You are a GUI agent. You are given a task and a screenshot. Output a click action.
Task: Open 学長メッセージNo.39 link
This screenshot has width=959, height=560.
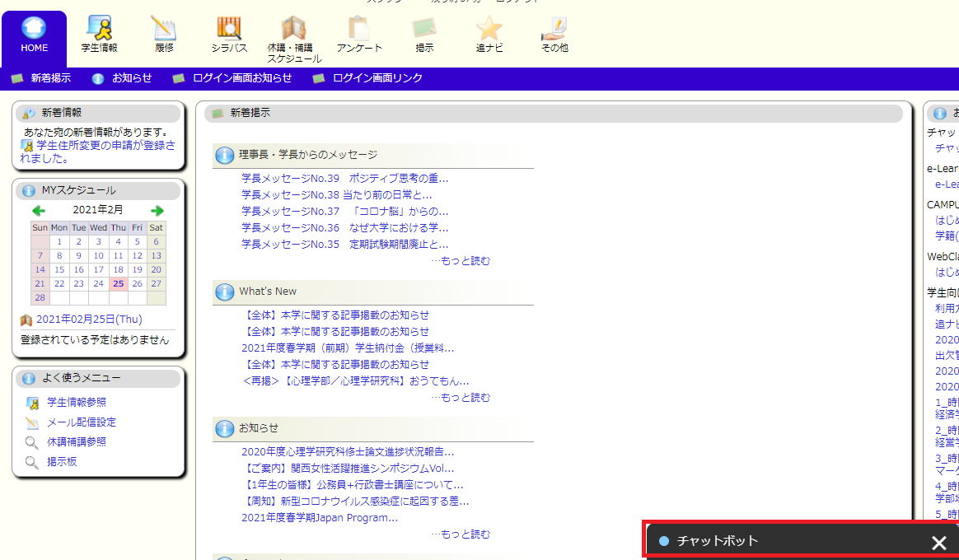coord(345,179)
